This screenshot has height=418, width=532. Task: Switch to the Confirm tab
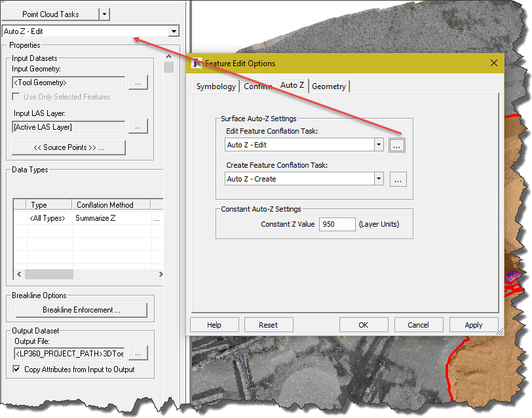coord(258,86)
